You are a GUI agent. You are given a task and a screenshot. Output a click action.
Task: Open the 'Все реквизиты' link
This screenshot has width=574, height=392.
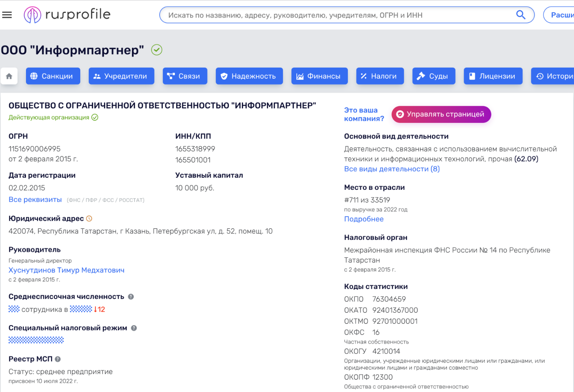[x=35, y=199]
